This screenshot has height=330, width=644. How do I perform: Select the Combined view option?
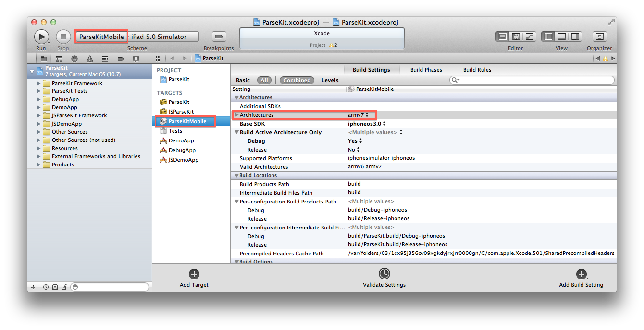297,80
